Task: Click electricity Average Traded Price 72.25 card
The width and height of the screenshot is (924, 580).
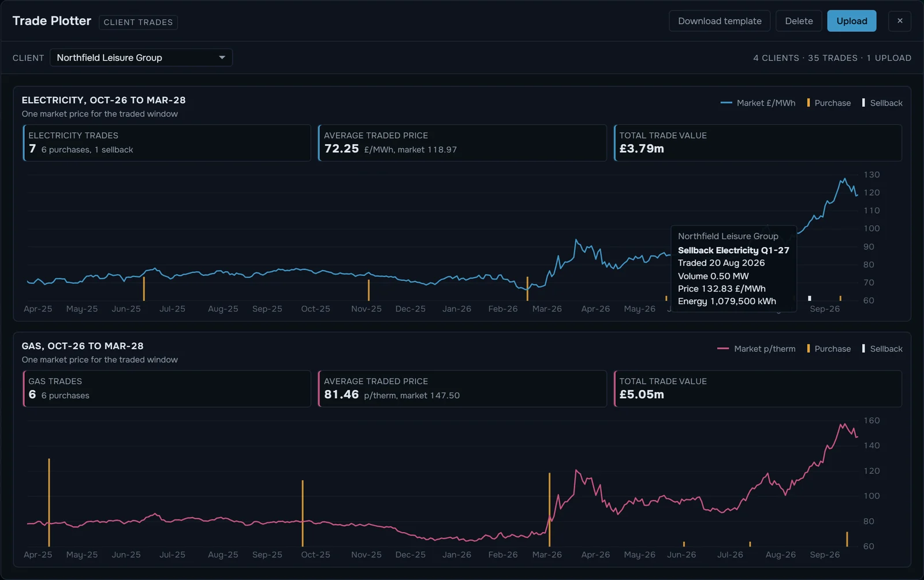Action: point(462,143)
